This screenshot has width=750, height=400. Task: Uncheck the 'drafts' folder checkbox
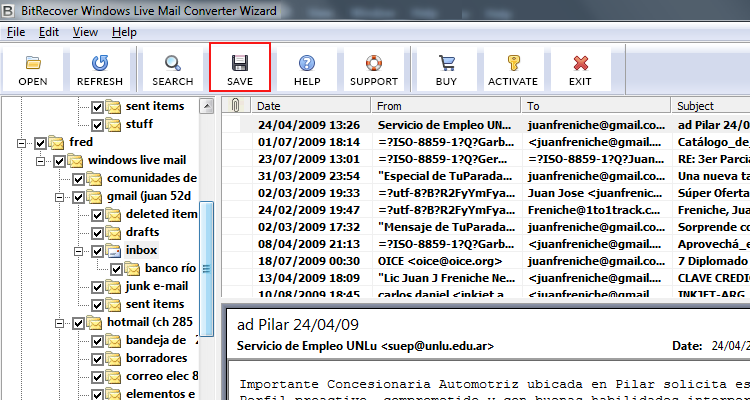pyautogui.click(x=97, y=233)
